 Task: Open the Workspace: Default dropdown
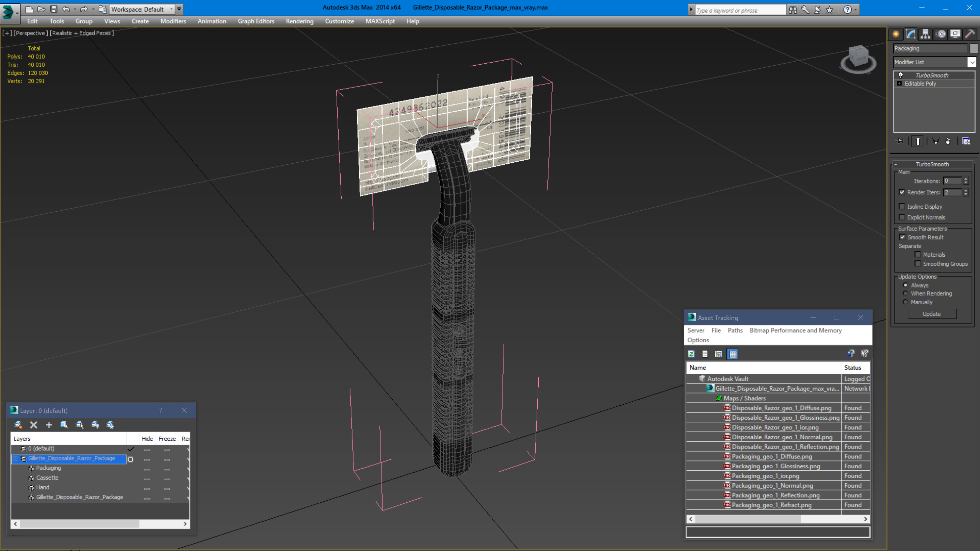pos(142,9)
